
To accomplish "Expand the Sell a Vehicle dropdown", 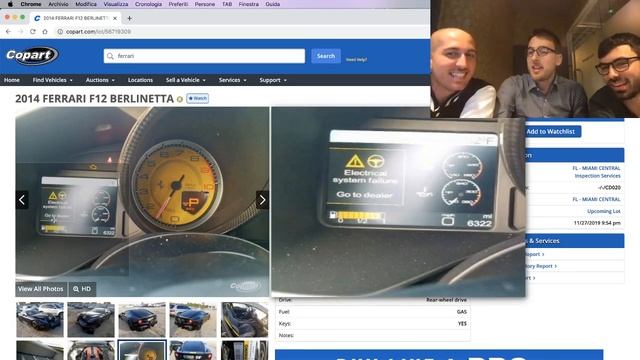I will tap(186, 80).
